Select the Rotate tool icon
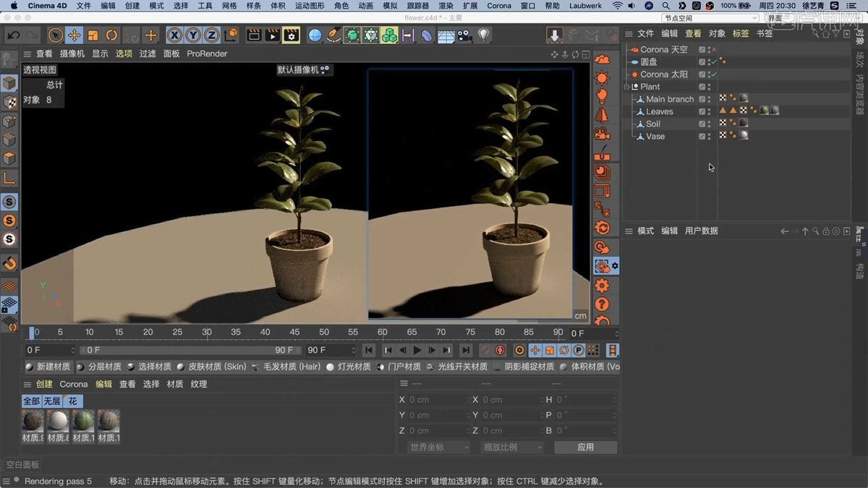The width and height of the screenshot is (868, 488). click(111, 35)
